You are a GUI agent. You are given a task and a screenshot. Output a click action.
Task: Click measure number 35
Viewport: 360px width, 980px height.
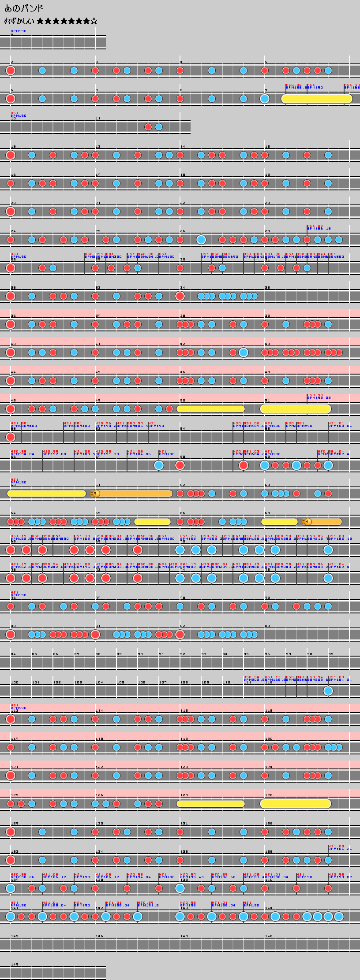[267, 288]
